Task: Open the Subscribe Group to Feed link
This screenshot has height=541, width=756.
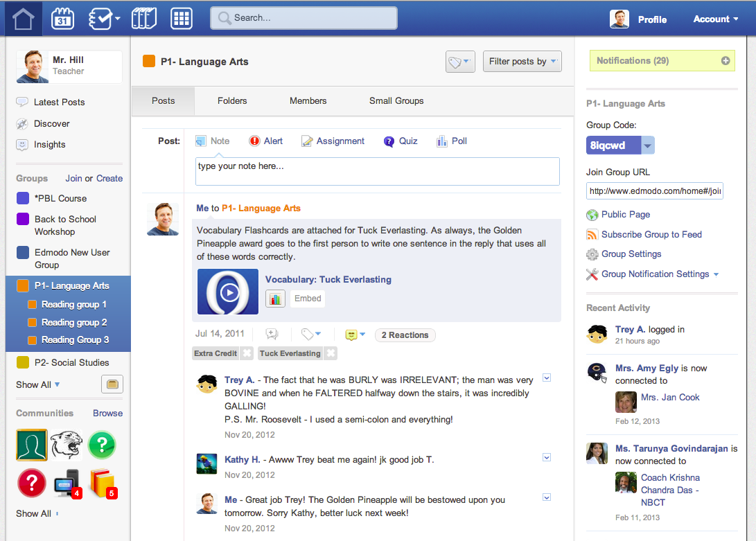Action: click(651, 234)
